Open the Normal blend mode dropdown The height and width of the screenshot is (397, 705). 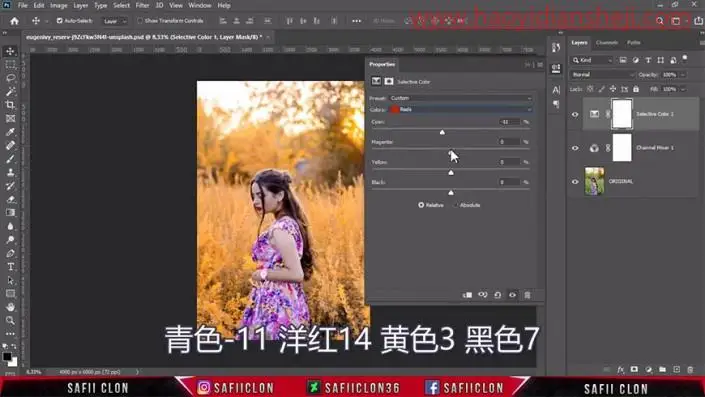(602, 75)
